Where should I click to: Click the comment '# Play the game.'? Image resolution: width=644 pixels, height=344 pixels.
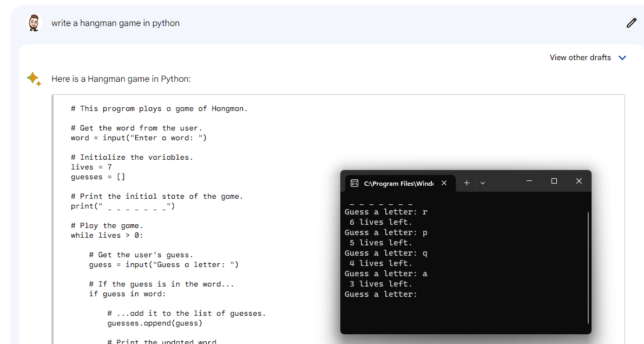pyautogui.click(x=107, y=226)
